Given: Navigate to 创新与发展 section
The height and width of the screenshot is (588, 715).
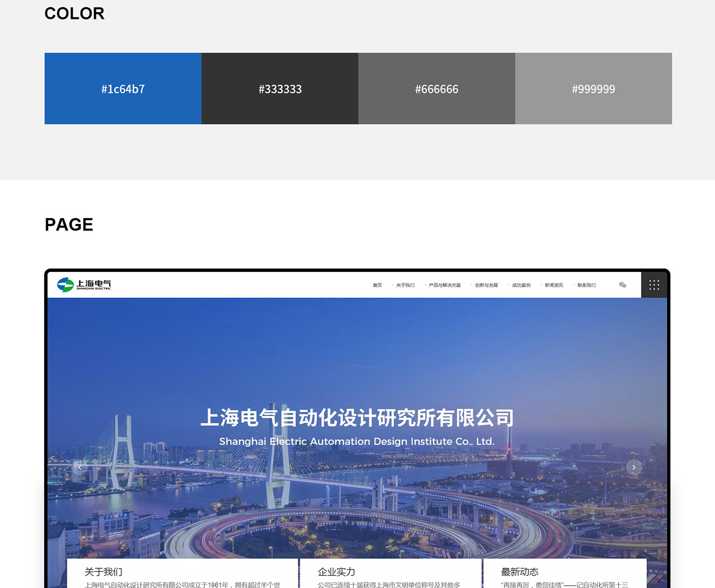Looking at the screenshot, I should pos(486,285).
